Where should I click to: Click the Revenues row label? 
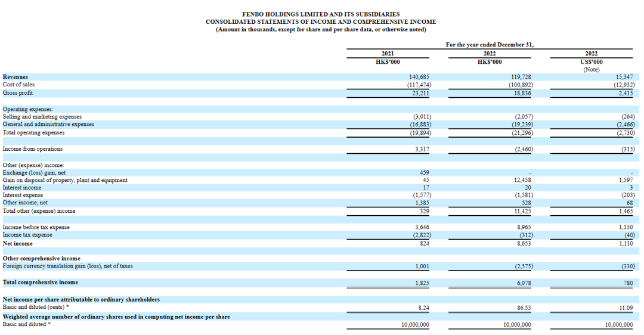15,77
